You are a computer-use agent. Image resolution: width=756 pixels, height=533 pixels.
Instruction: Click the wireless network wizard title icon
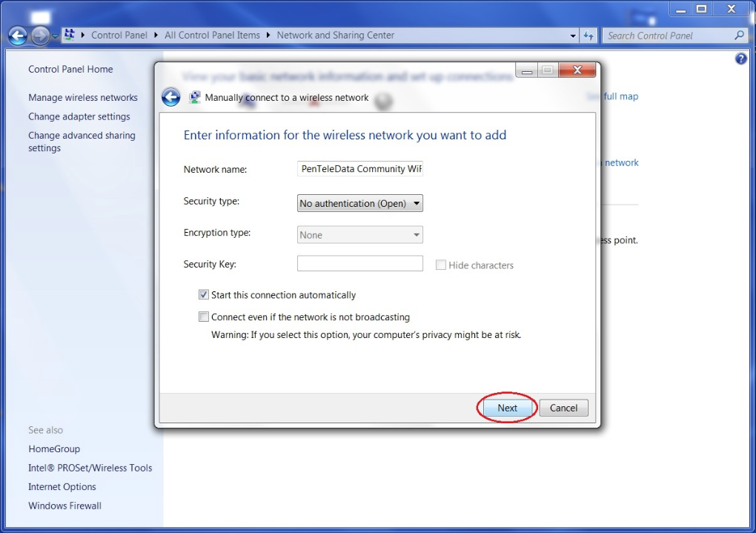pos(195,97)
